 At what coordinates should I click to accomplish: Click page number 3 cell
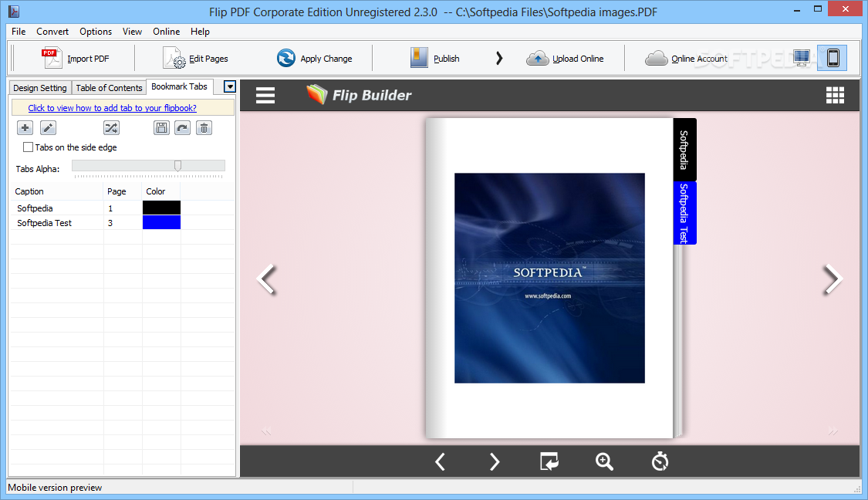[123, 222]
